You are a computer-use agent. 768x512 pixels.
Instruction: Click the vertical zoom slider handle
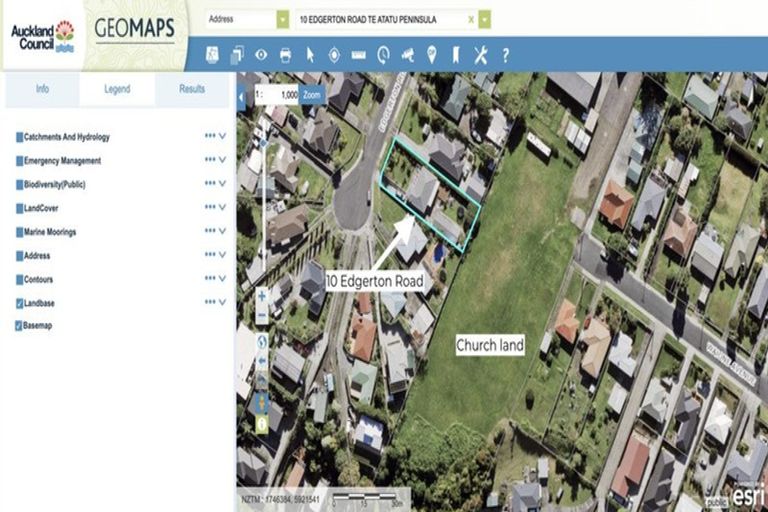pos(264,143)
